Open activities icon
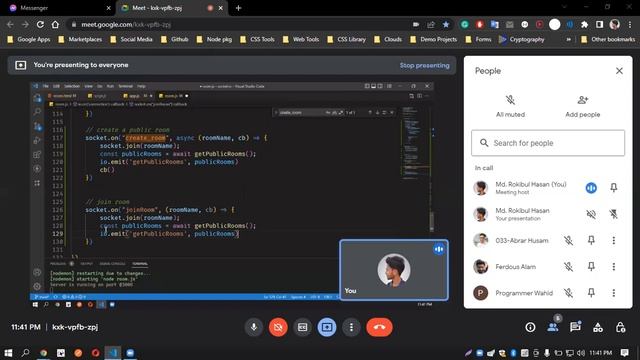 pyautogui.click(x=598, y=327)
